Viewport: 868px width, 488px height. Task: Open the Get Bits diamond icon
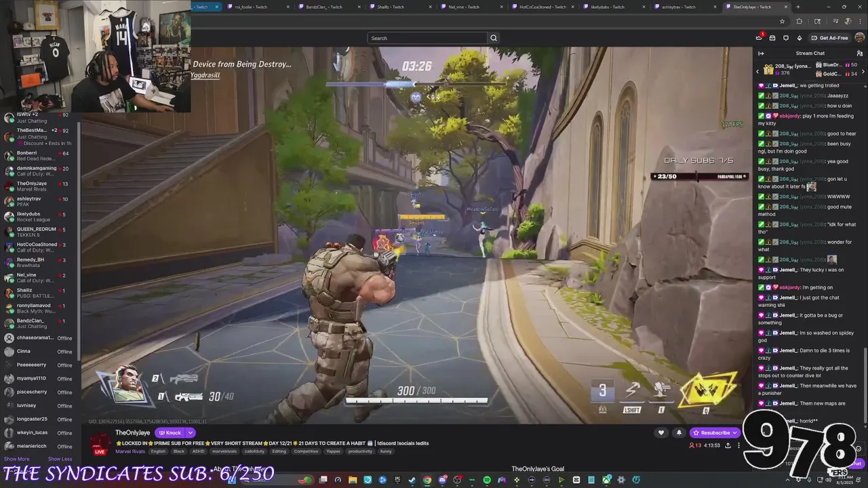coord(800,38)
